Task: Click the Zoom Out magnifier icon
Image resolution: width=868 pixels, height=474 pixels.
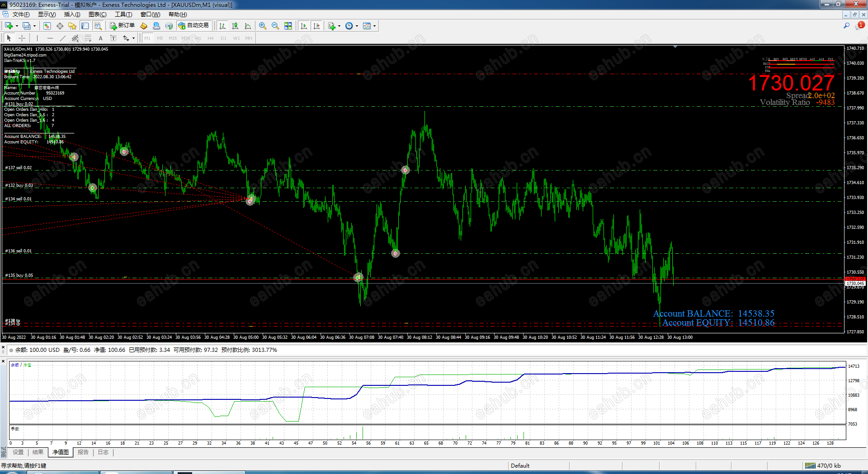Action: pyautogui.click(x=275, y=26)
